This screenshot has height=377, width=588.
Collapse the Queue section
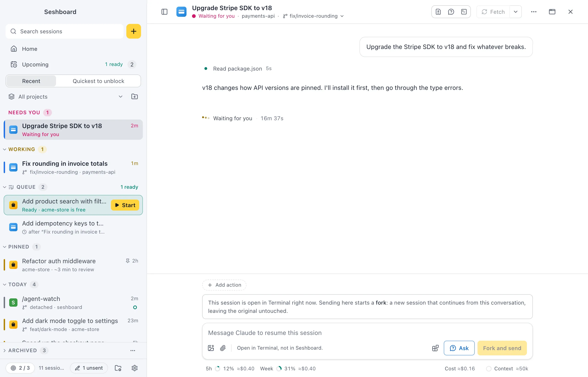tap(5, 187)
